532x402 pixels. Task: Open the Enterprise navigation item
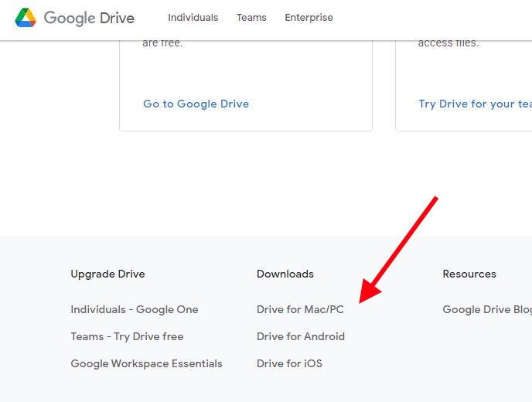pos(309,17)
